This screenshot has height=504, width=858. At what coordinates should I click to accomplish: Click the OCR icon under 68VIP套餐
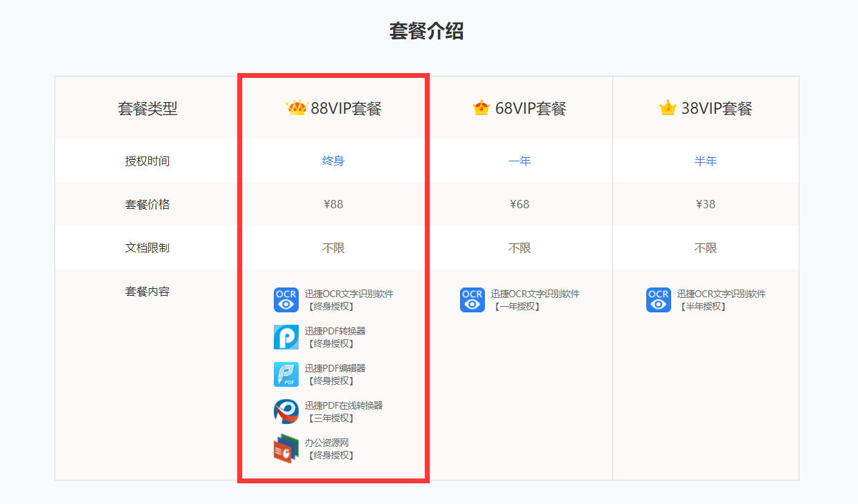pyautogui.click(x=472, y=299)
